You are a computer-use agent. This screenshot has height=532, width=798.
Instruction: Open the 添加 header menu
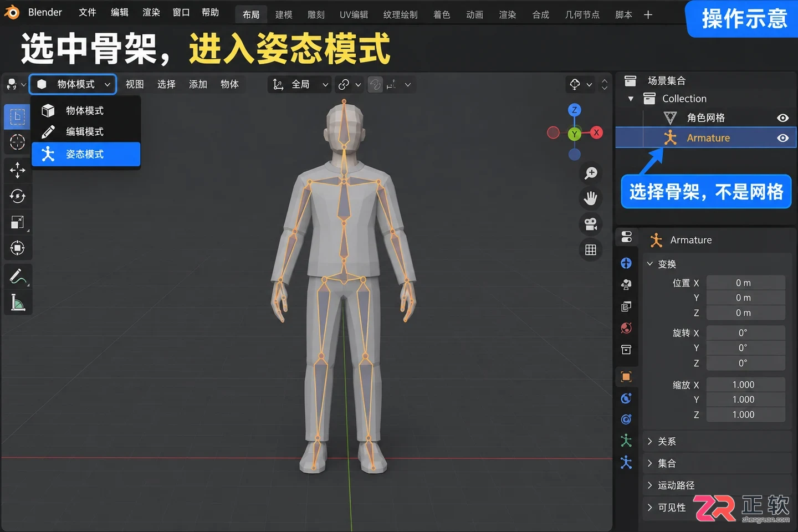point(198,84)
